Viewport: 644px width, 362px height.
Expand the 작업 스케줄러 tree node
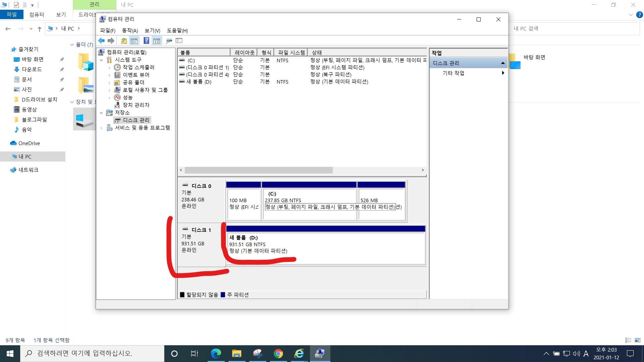[109, 67]
